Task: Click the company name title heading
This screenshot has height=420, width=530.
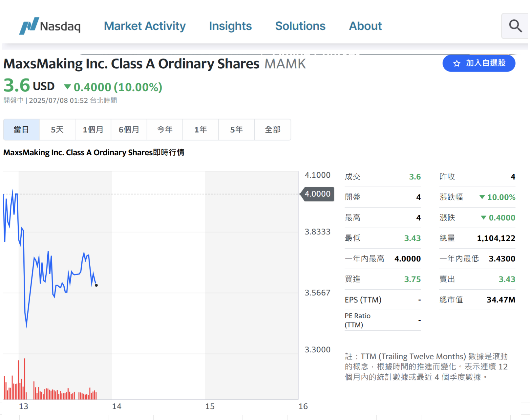Action: [x=131, y=64]
